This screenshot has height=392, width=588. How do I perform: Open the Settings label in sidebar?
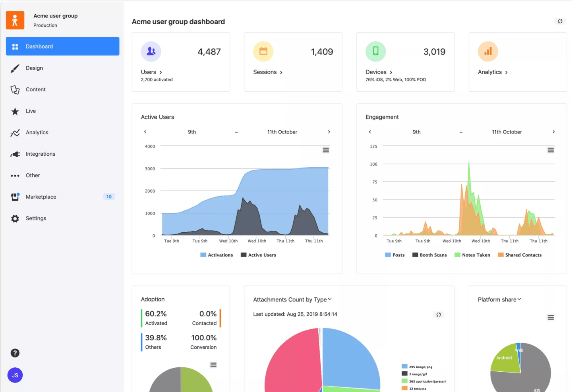(x=36, y=218)
